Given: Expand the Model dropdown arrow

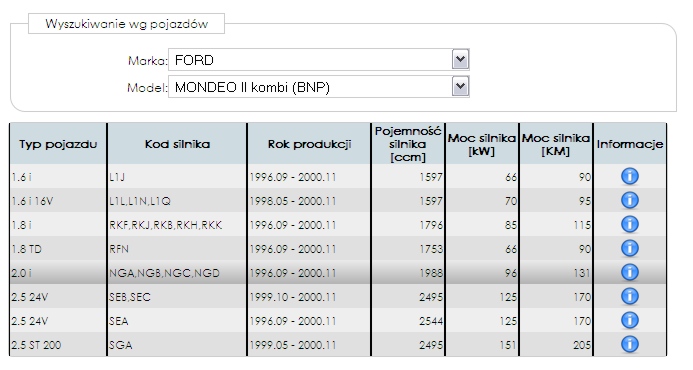Looking at the screenshot, I should click(460, 86).
